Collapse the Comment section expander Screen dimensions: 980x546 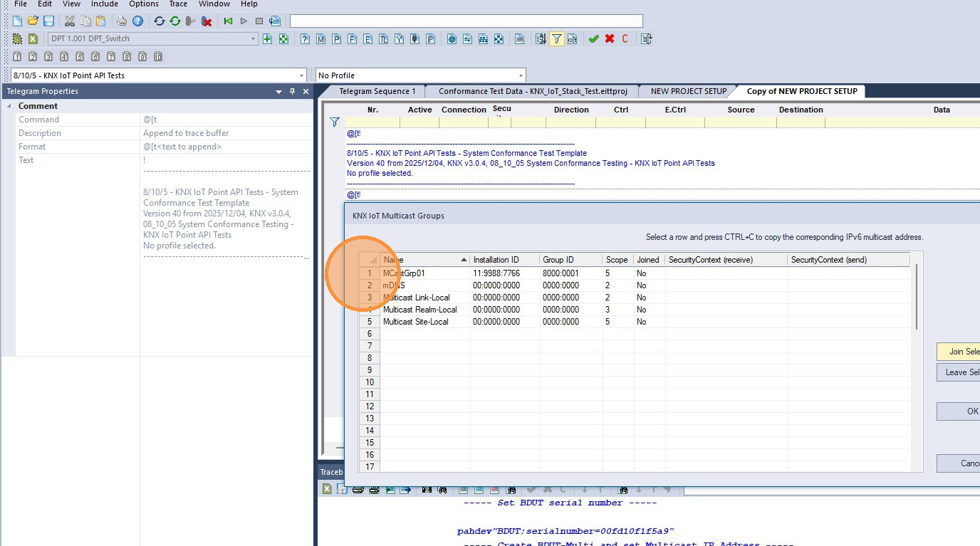click(9, 106)
